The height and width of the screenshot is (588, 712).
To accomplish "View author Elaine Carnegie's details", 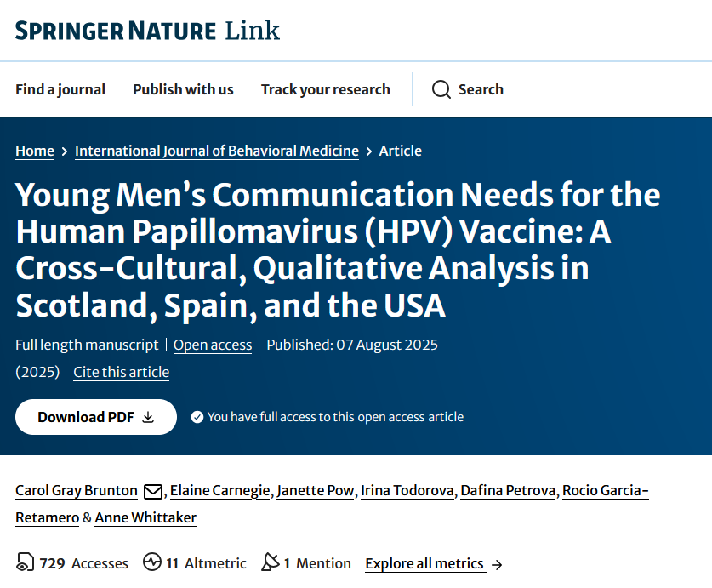I will [220, 490].
